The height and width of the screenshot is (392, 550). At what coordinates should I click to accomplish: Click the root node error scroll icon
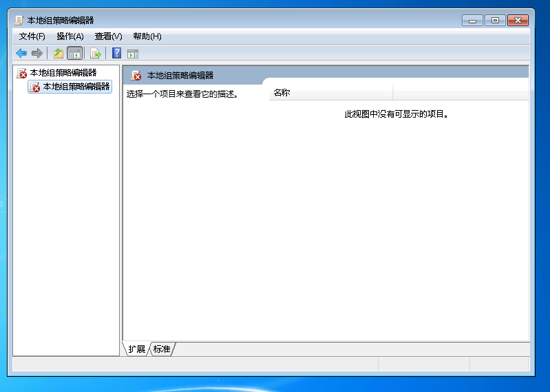[22, 73]
